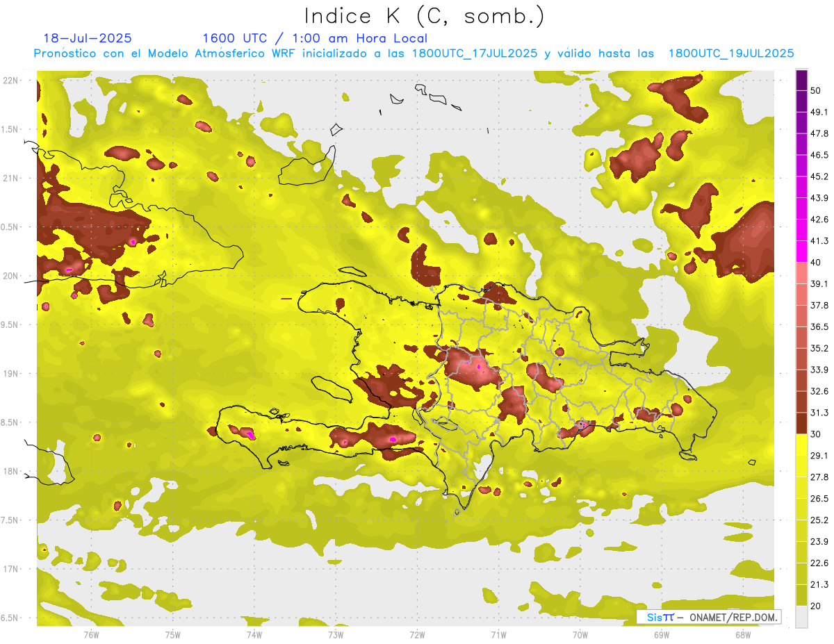834x644 pixels.
Task: Click the '74W' longitude label
Action: [254, 634]
